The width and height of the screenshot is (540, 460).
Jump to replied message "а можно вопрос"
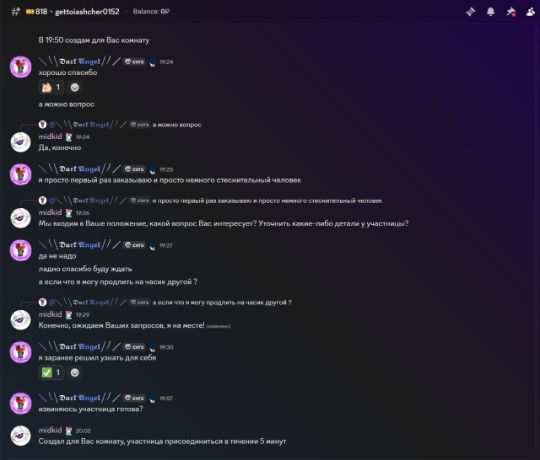pos(177,125)
